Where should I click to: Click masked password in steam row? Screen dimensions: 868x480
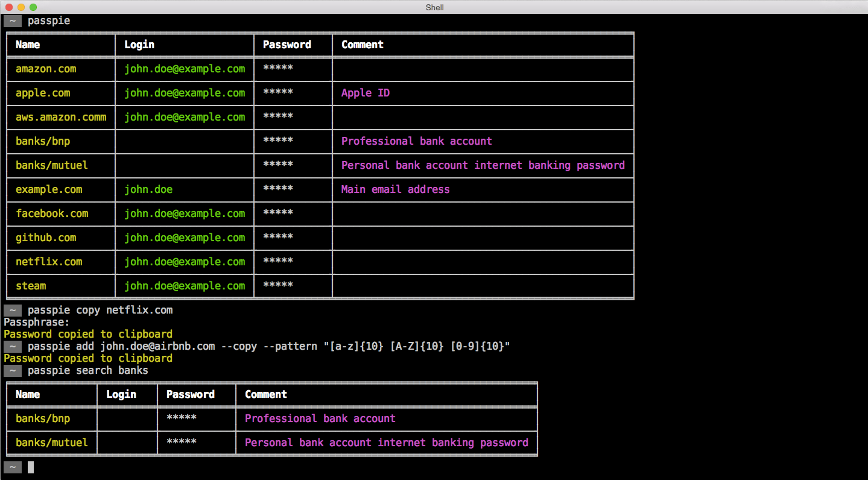pos(278,285)
